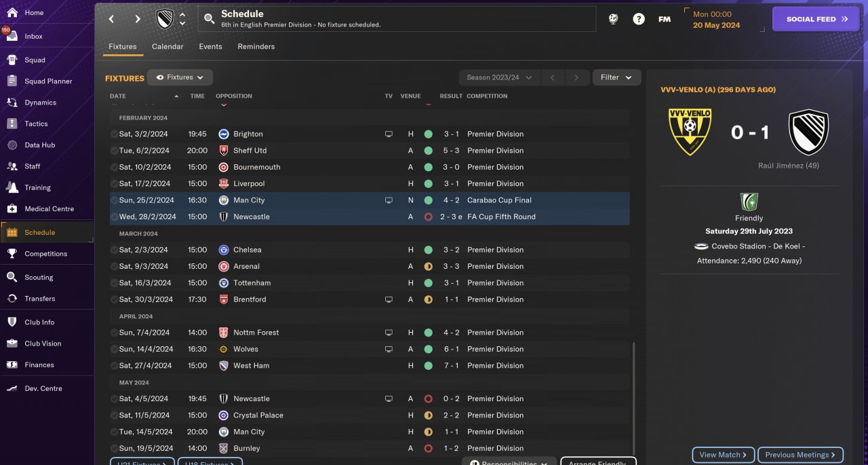This screenshot has width=868, height=465.
Task: Switch to the Reminders tab
Action: click(256, 47)
